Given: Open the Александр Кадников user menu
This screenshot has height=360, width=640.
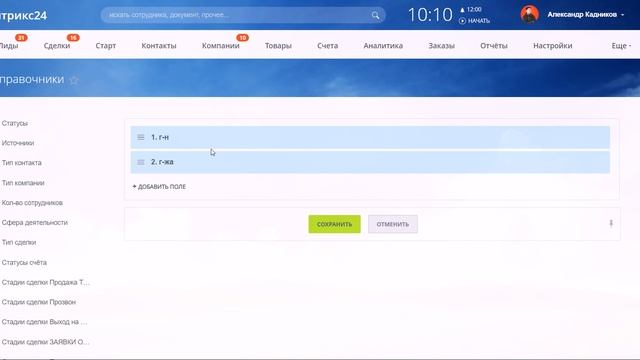Looking at the screenshot, I should click(585, 15).
